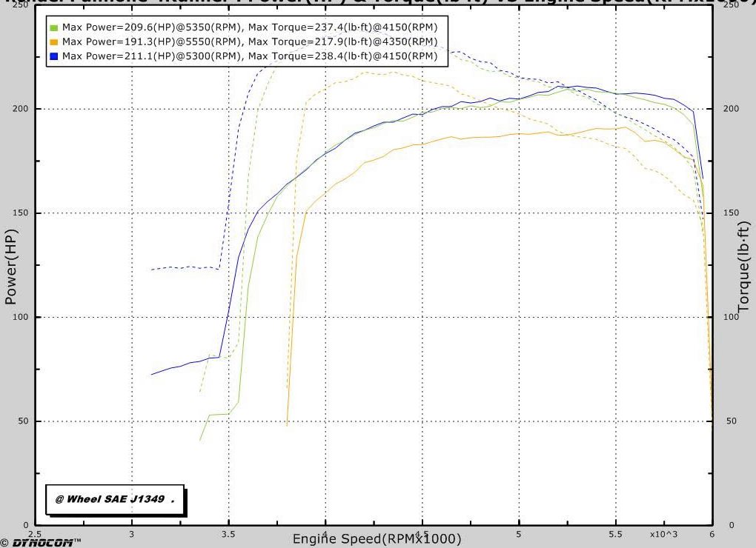This screenshot has height=548, width=756.
Task: Select the text "Max Power=191.3(HP)@5550(RPM)" in the legend
Action: pyautogui.click(x=151, y=42)
